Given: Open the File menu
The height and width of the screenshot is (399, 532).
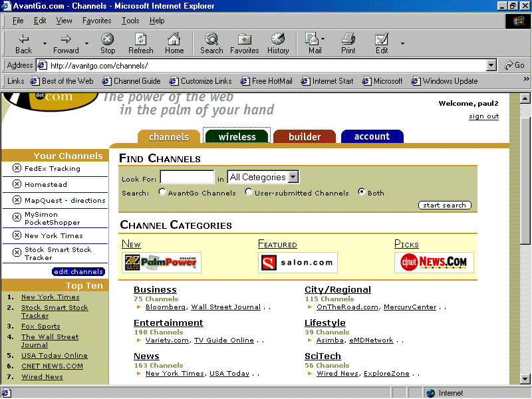Looking at the screenshot, I should pyautogui.click(x=18, y=21).
